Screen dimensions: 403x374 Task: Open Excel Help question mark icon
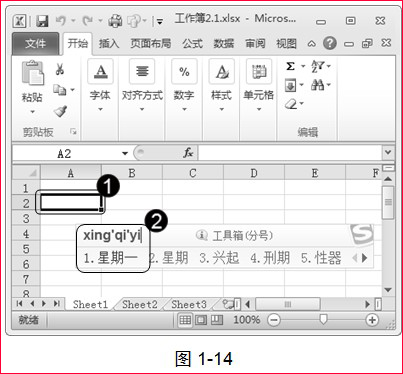click(330, 43)
